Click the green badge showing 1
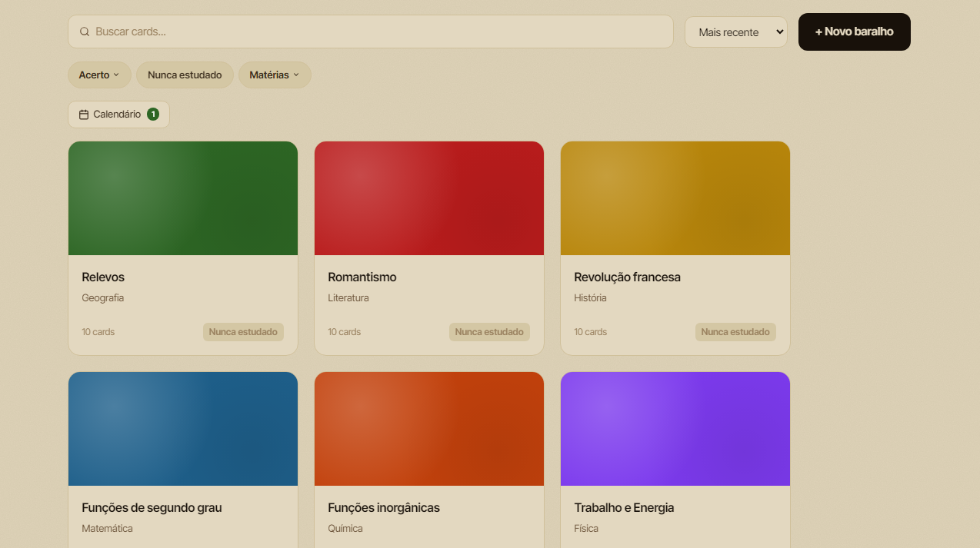The image size is (980, 548). pyautogui.click(x=153, y=115)
